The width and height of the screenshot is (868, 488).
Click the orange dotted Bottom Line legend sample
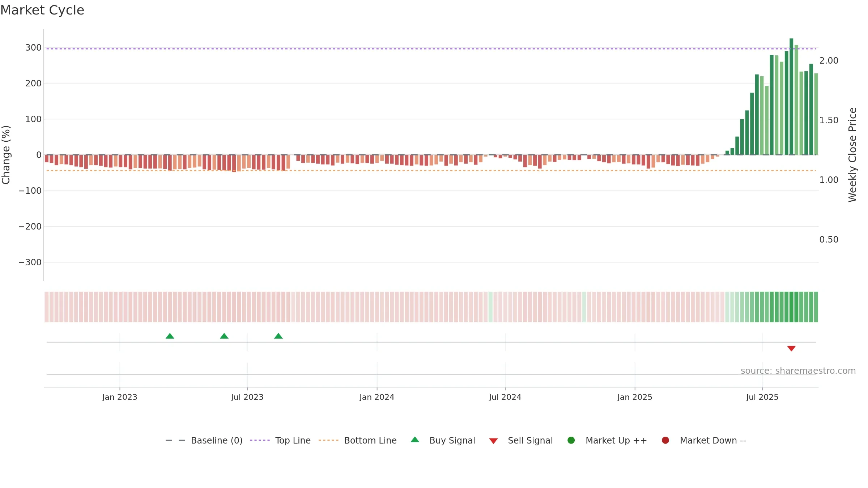tap(328, 440)
